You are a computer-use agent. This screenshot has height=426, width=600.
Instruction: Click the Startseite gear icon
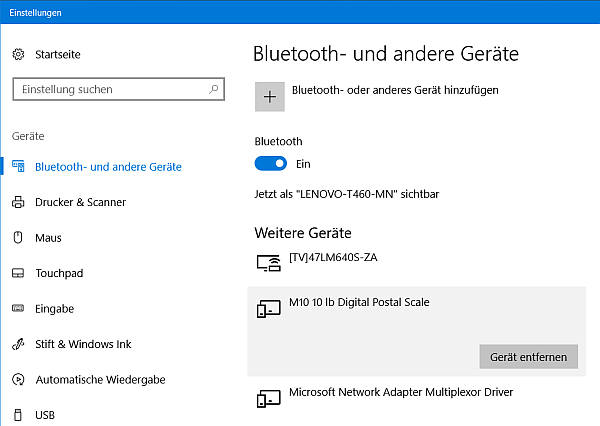tap(18, 54)
